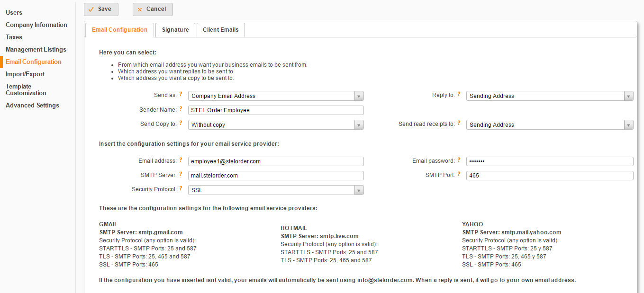The width and height of the screenshot is (644, 293).
Task: Click help icon beside Send read receipts to
Action: (459, 123)
